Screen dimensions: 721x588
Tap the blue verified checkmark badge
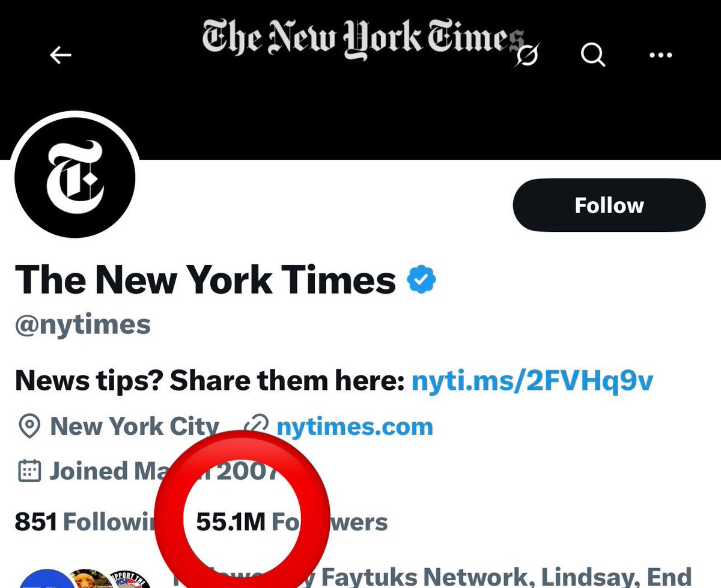(422, 280)
